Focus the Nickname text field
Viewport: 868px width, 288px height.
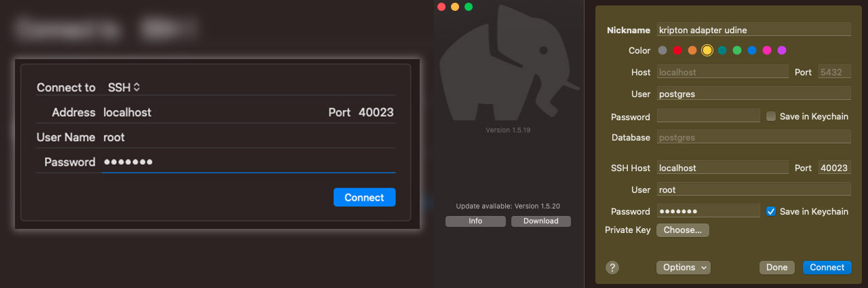(753, 30)
